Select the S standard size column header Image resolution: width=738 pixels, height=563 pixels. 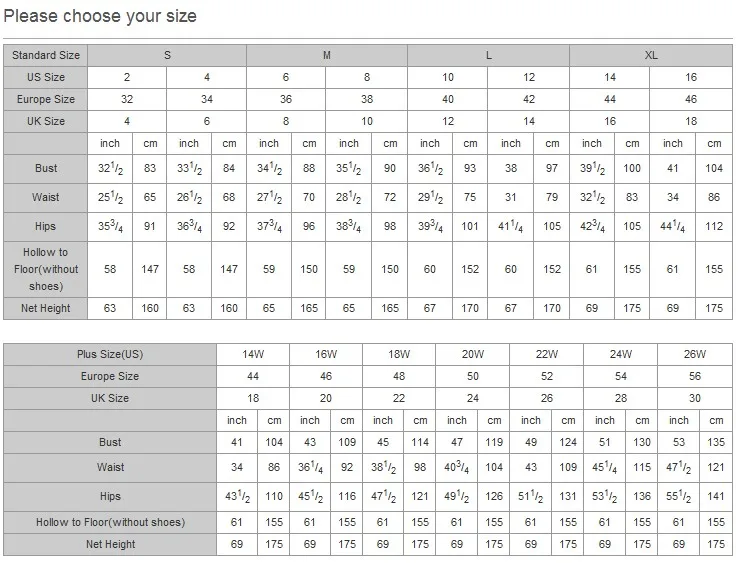(x=167, y=55)
